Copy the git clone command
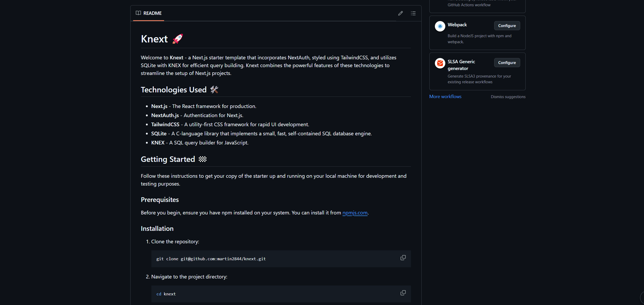644x305 pixels. 403,258
